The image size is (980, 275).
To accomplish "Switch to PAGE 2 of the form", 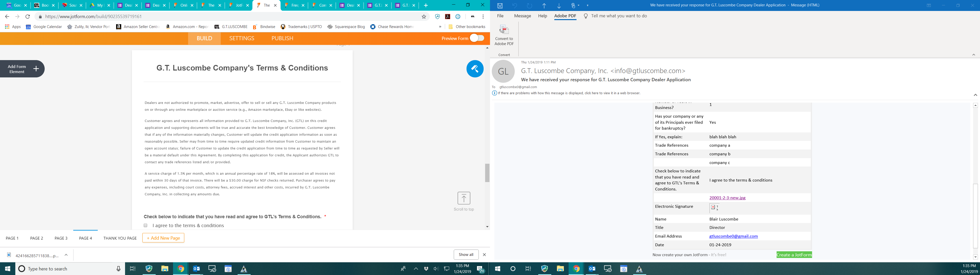I will coord(36,238).
